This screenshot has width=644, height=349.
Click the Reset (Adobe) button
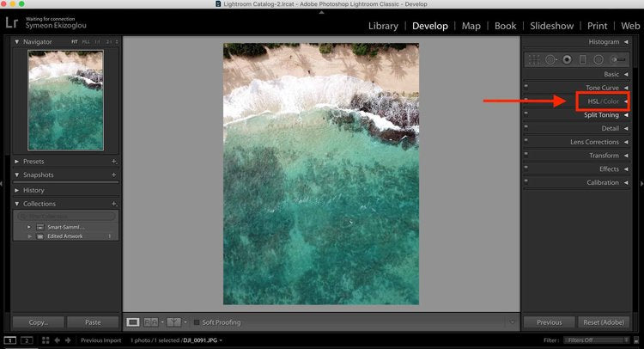point(604,322)
